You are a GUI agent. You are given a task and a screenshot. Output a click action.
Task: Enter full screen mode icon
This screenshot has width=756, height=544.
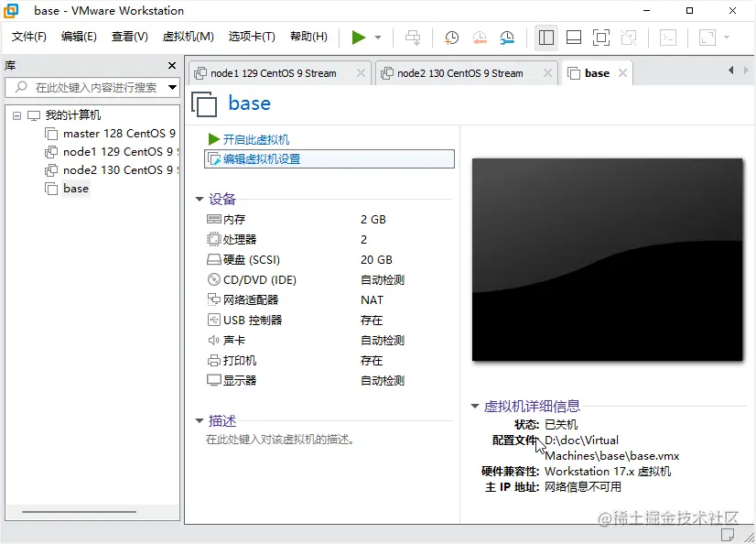click(x=601, y=38)
